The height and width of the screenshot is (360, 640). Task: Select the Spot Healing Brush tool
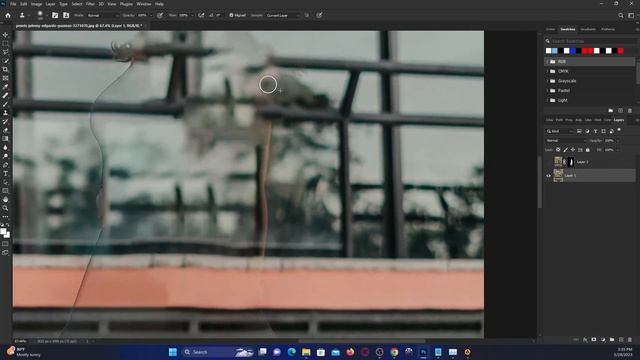(x=5, y=95)
